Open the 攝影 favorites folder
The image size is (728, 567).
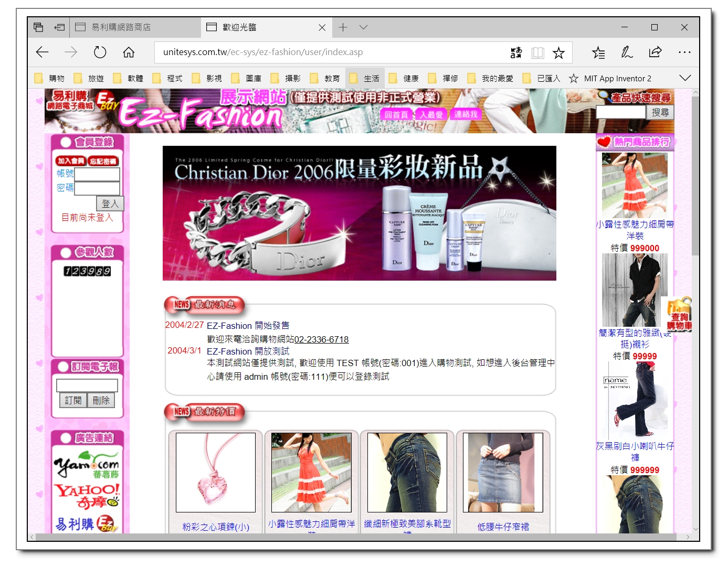coord(286,79)
